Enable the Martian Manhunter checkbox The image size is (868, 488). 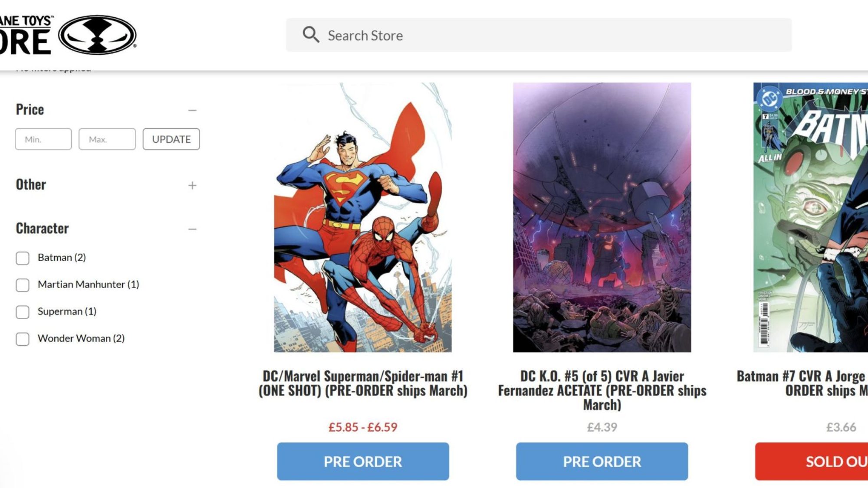point(23,285)
